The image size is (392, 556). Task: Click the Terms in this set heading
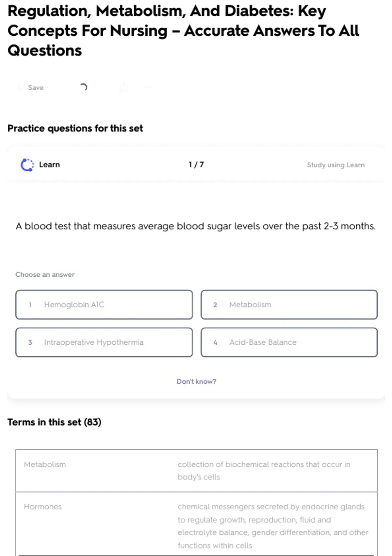click(55, 422)
